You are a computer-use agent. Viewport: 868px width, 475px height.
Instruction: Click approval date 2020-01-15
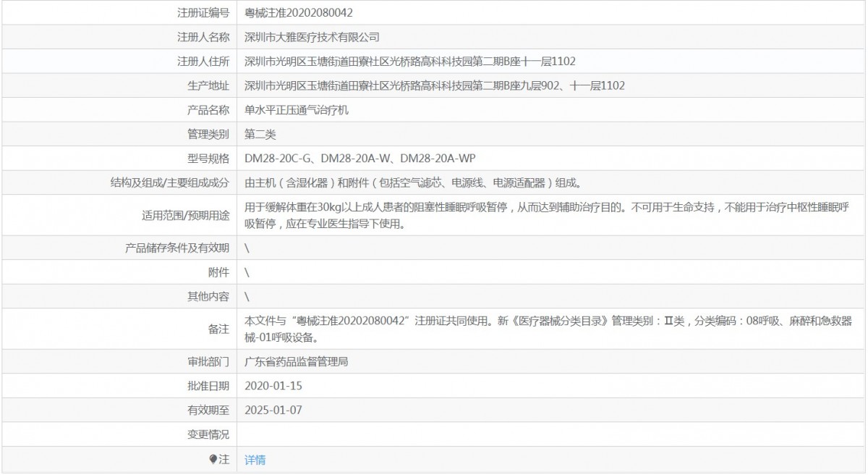point(273,386)
